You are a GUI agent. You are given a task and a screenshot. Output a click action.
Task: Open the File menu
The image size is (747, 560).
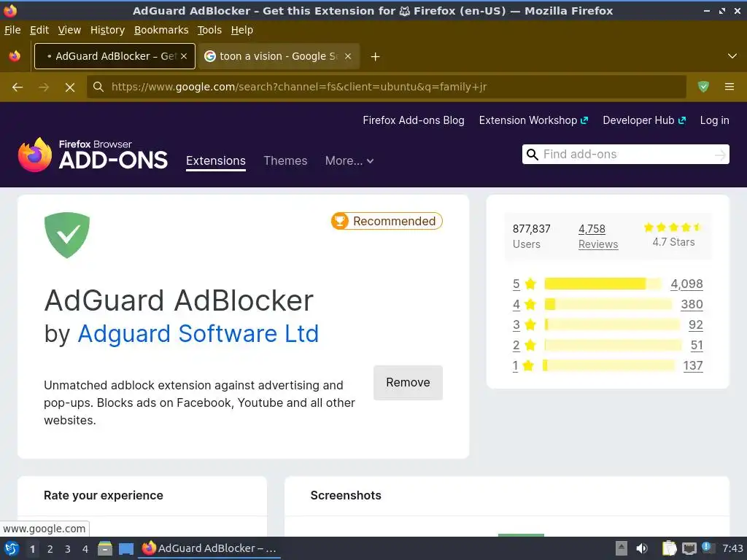point(12,30)
